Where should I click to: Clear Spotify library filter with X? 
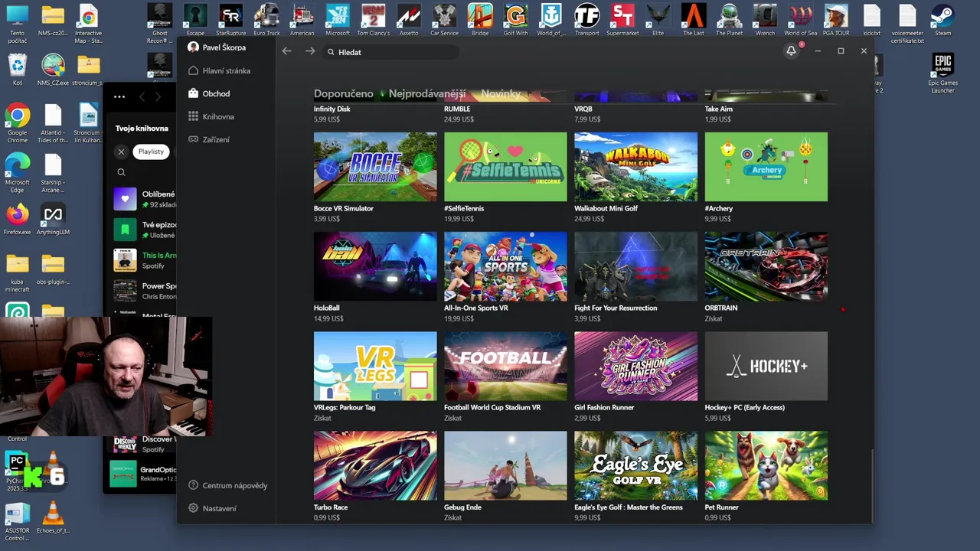pos(121,152)
